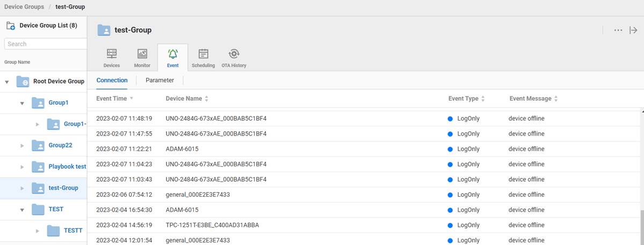Screen dimensions: 644x245
Task: Collapse the Root Device Group tree
Action: coord(7,82)
